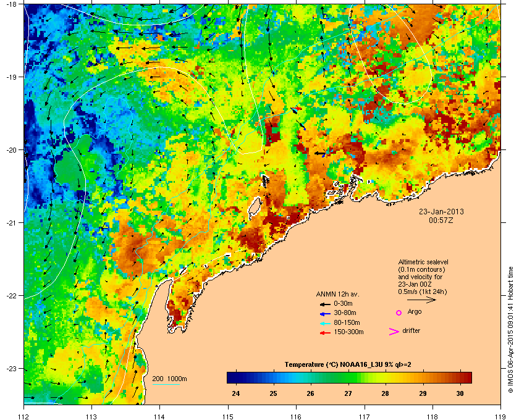Click the Argo legend label
The width and height of the screenshot is (519, 420).
(x=415, y=311)
